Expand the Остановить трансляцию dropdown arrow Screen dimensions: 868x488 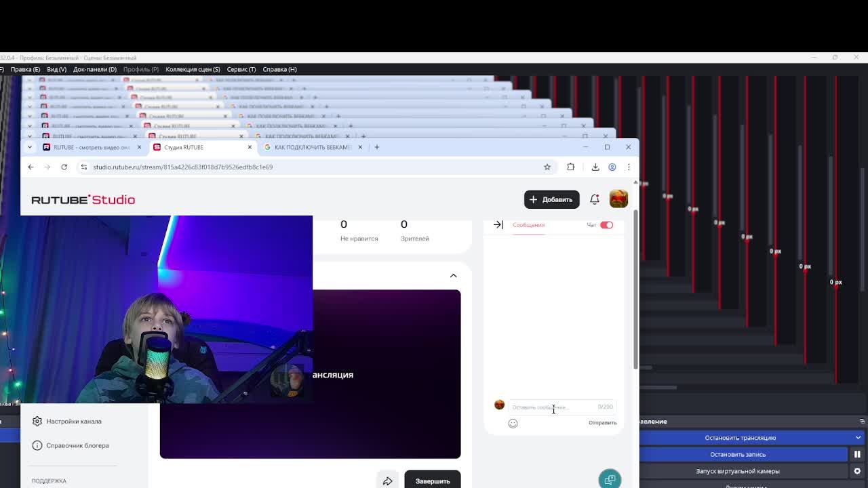tap(858, 438)
